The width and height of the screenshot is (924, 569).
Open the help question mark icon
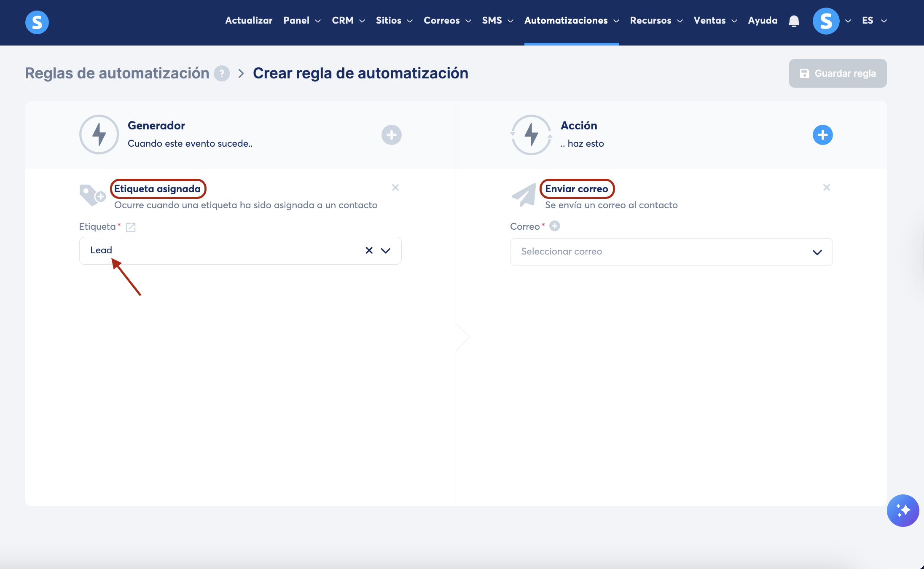coord(222,73)
